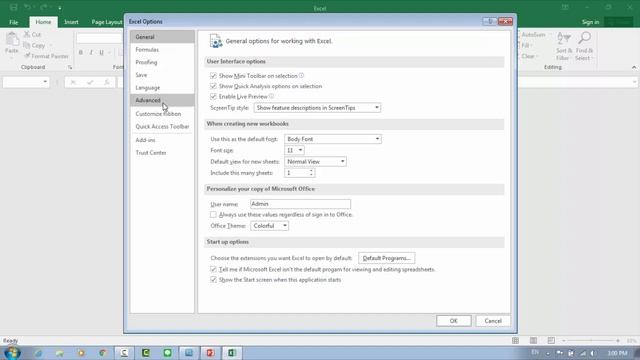Uncheck Show Mini Toolbar on selection
The width and height of the screenshot is (640, 360).
point(213,76)
